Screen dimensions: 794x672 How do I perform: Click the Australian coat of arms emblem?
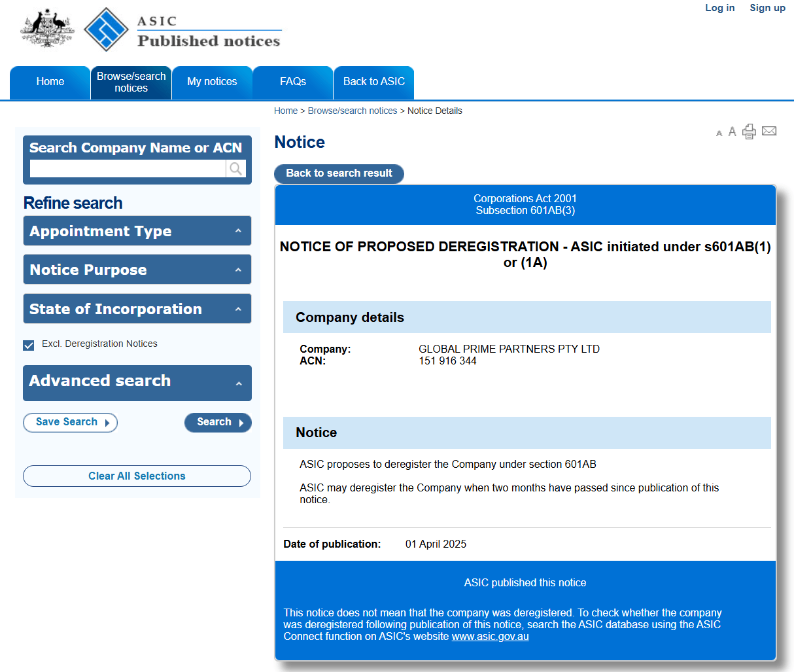[x=47, y=28]
